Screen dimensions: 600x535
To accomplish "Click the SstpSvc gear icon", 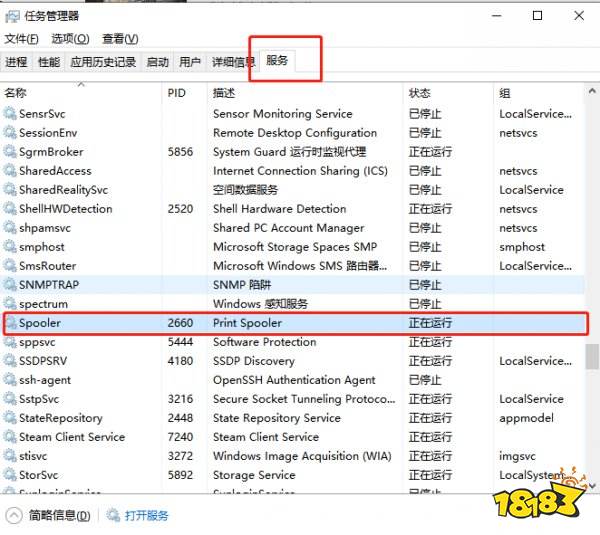I will pos(10,399).
